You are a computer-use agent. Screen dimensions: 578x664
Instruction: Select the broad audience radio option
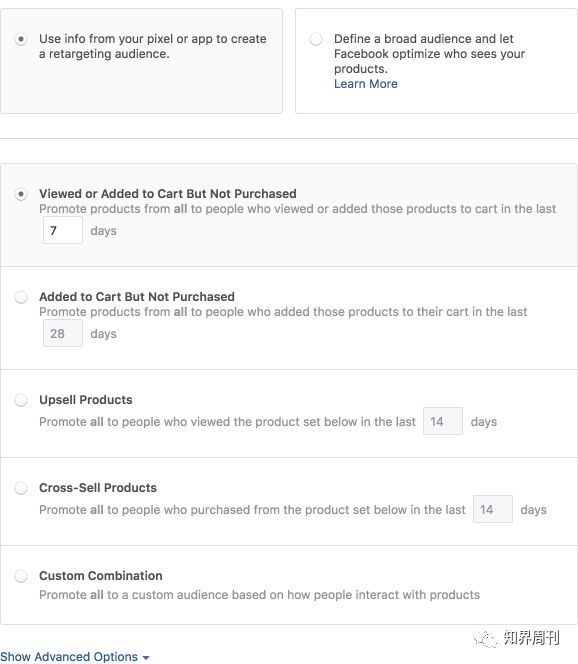[315, 39]
